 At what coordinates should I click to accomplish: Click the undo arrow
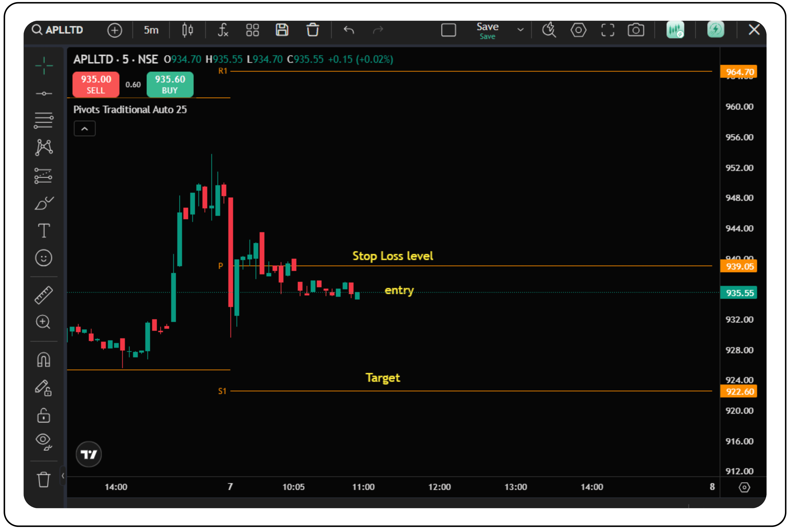[x=348, y=30]
